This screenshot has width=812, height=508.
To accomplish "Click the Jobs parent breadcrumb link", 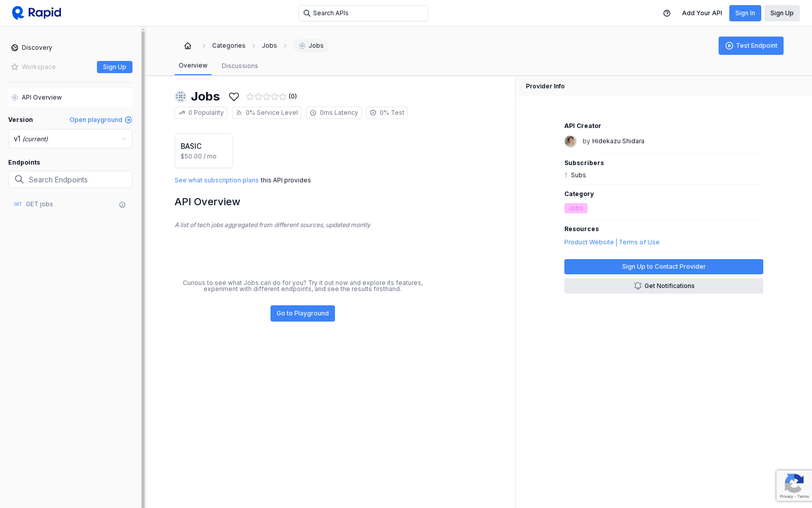I will pos(269,46).
